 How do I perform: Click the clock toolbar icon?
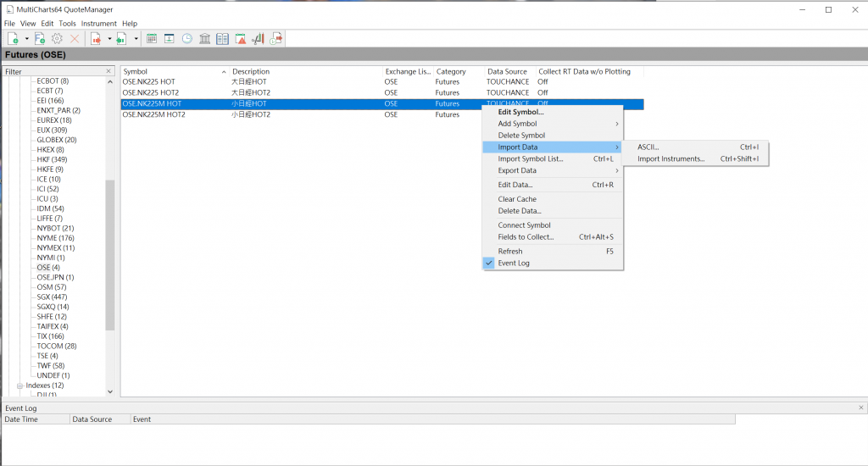click(x=187, y=39)
